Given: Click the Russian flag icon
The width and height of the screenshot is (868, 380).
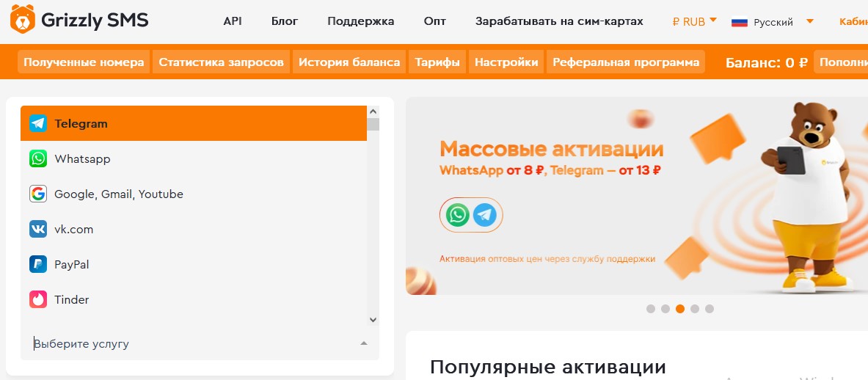Looking at the screenshot, I should tap(740, 22).
